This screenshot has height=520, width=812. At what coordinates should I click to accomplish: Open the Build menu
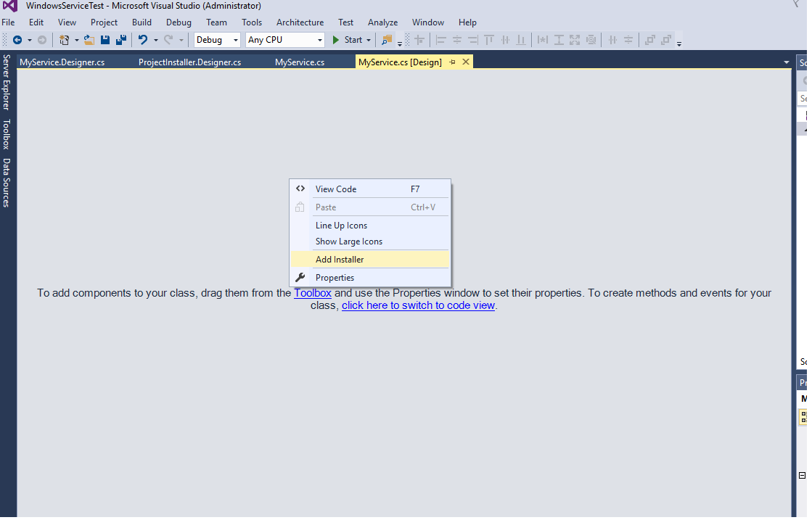142,22
